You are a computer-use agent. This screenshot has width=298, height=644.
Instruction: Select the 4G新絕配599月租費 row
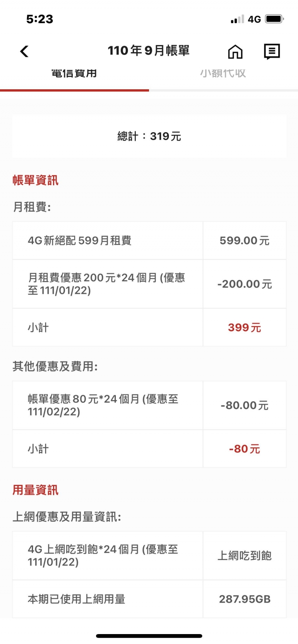pos(149,241)
